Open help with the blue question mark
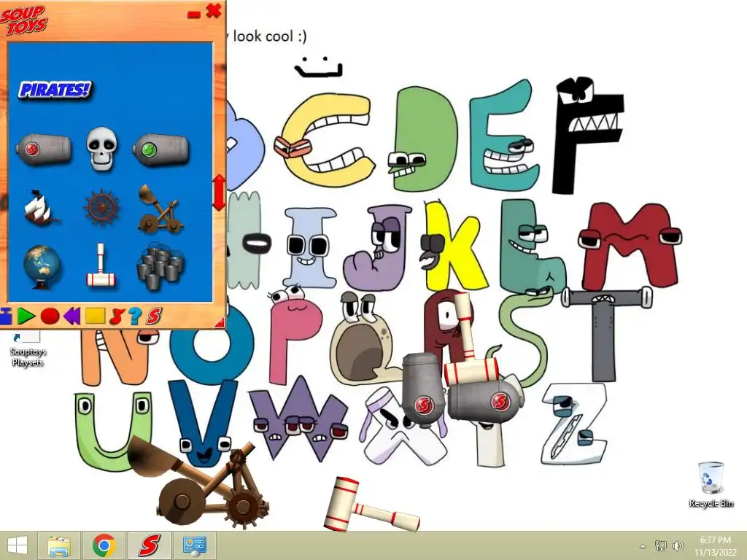This screenshot has width=747, height=560. tap(135, 316)
